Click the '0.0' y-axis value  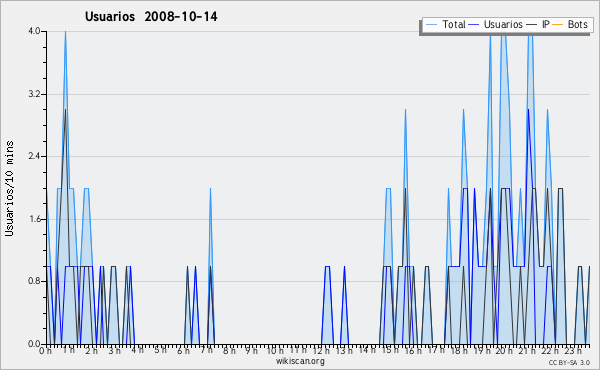pyautogui.click(x=34, y=344)
